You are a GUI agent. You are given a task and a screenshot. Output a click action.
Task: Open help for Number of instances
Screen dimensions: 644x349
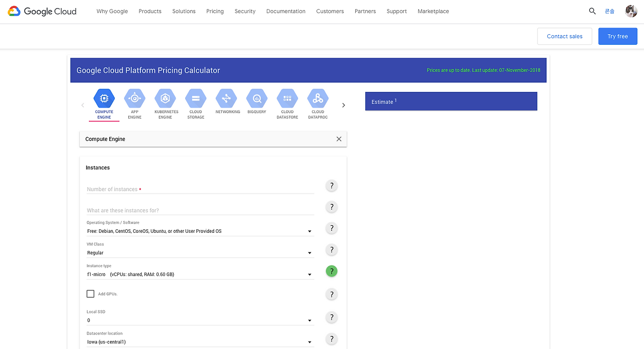(x=332, y=186)
